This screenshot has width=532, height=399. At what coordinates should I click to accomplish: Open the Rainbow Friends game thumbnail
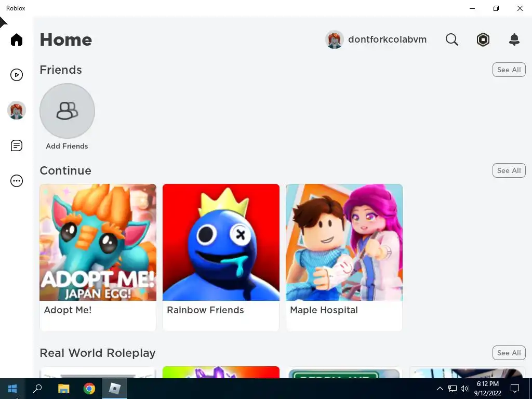[221, 242]
